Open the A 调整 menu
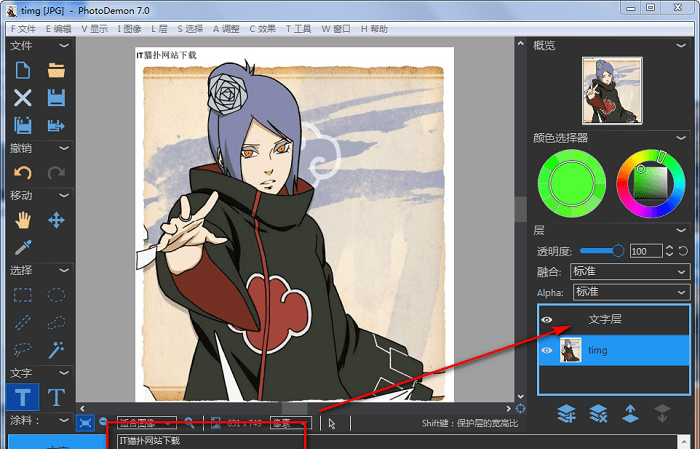This screenshot has width=700, height=466. click(x=226, y=29)
